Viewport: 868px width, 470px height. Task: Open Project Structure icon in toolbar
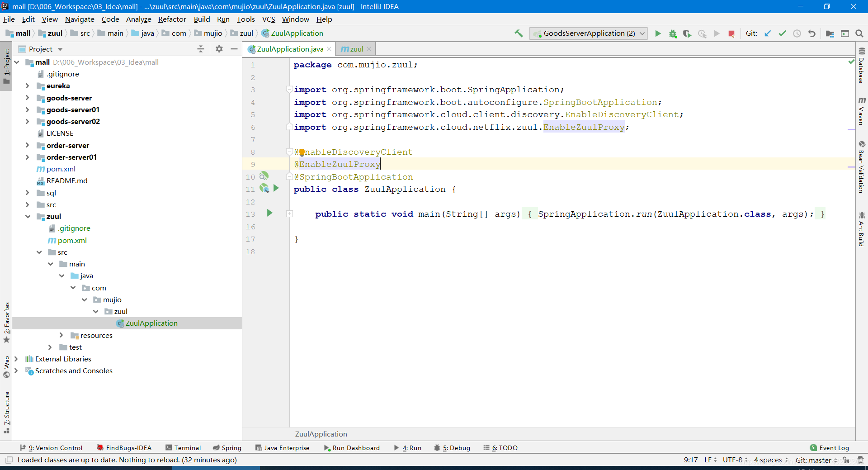(830, 33)
